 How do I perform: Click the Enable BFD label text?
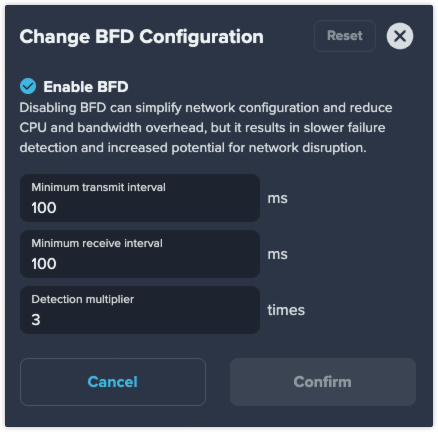[x=86, y=87]
